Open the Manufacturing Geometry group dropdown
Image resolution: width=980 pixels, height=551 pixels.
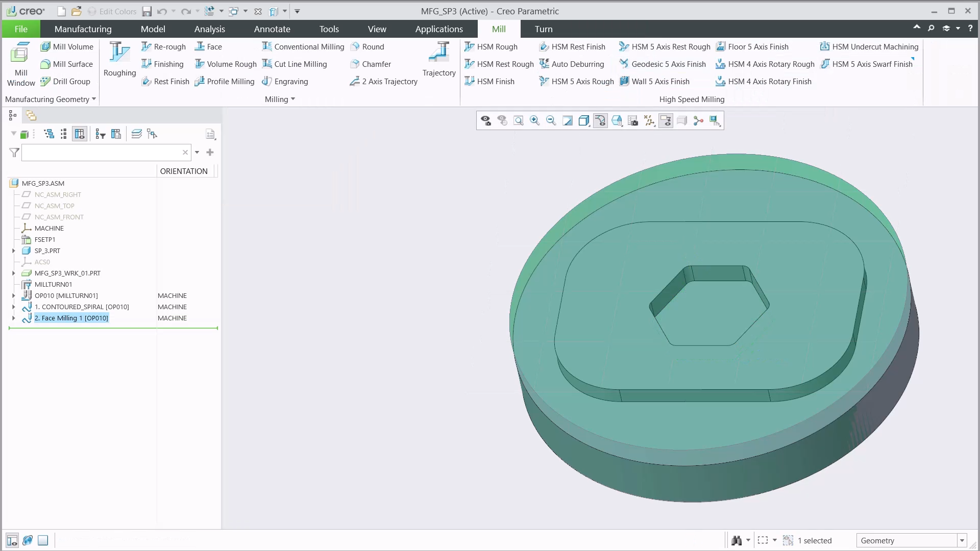51,99
